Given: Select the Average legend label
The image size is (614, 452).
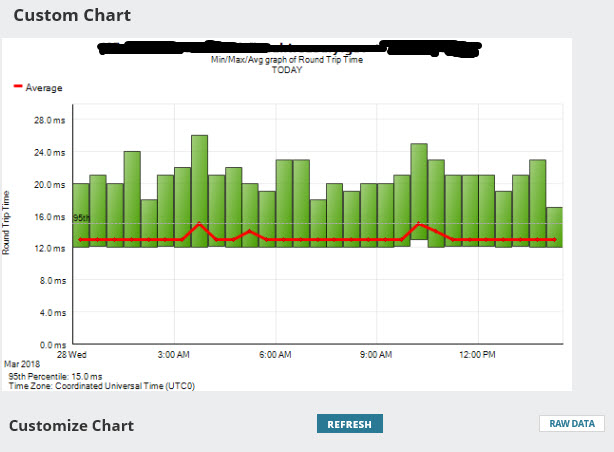Looking at the screenshot, I should click(44, 88).
